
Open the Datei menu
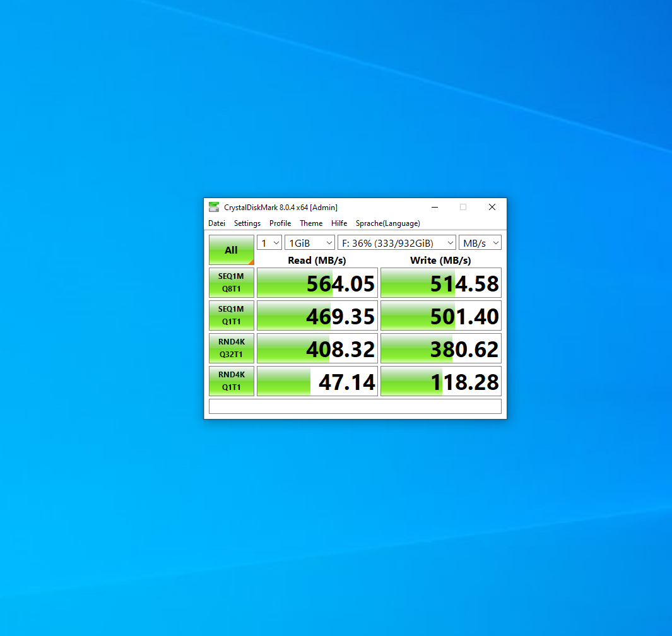(x=217, y=223)
